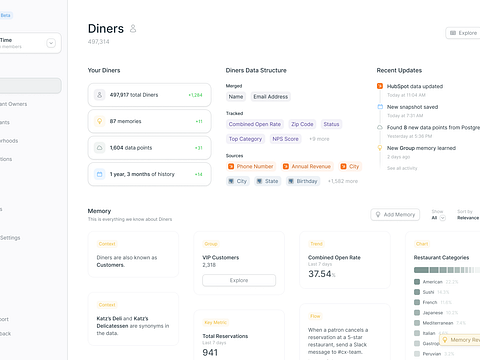Click the calendar icon by New snapshot saved

coord(380,107)
